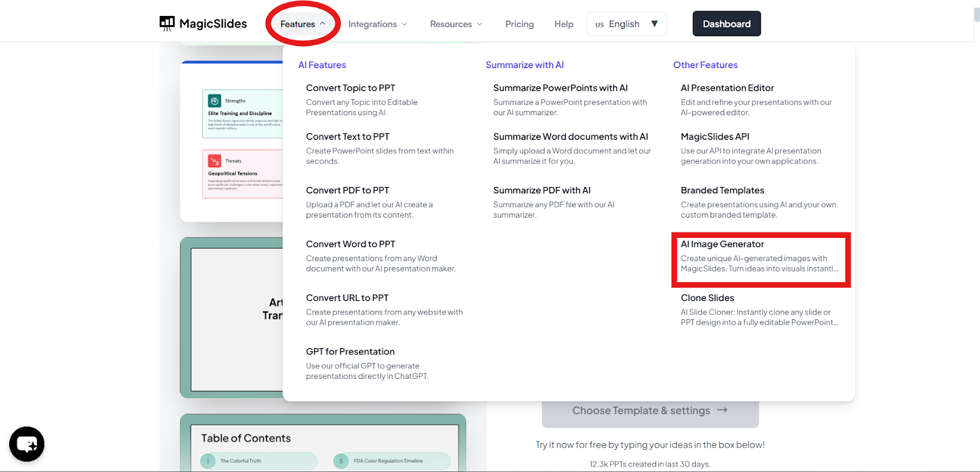Click the Strengths shield icon on slide

214,101
